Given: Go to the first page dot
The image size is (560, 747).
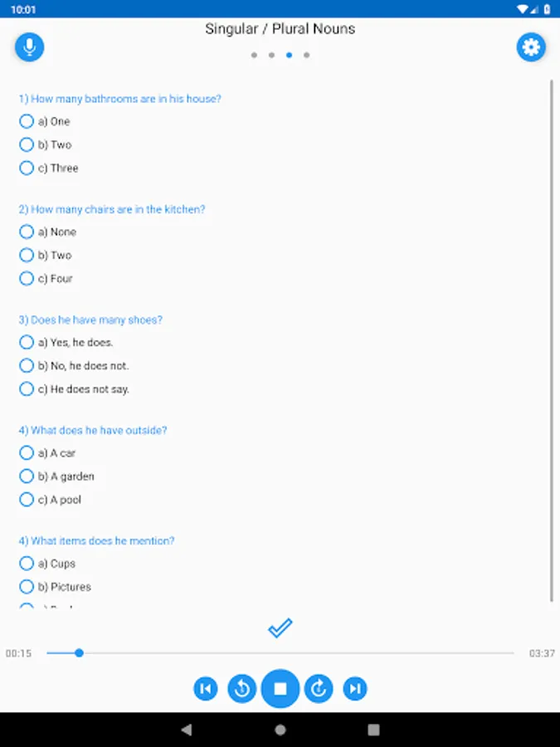Looking at the screenshot, I should tap(254, 56).
